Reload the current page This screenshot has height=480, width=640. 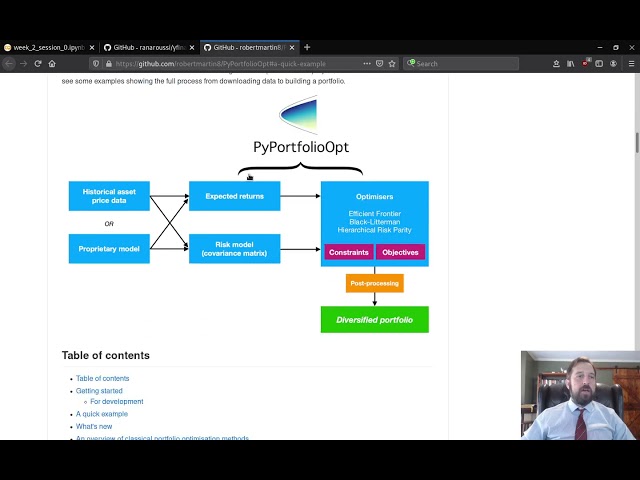pos(38,64)
